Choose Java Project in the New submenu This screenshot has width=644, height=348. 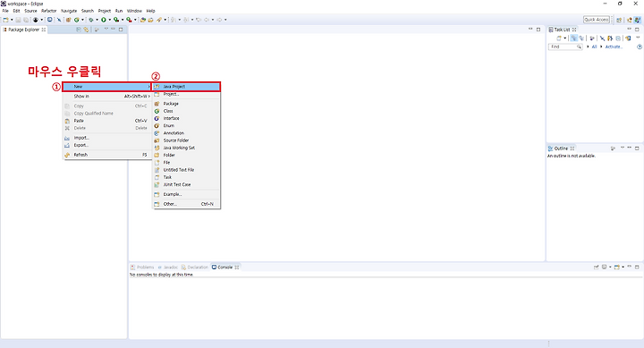(186, 87)
